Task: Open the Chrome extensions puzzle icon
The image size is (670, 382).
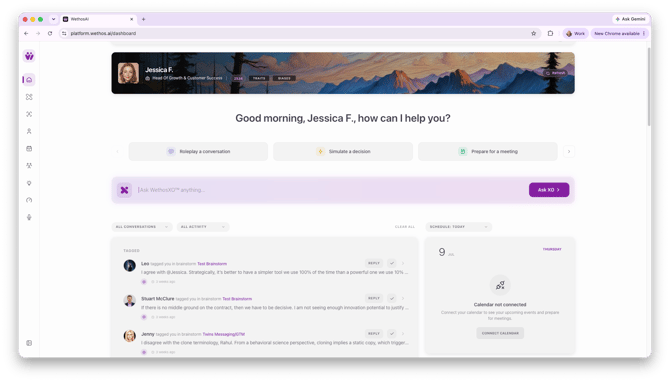Action: coord(550,33)
